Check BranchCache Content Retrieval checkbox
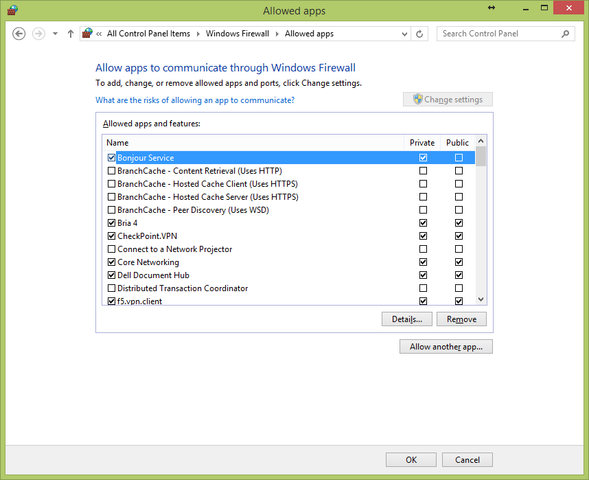Screen dimensions: 589x480 [x=111, y=171]
